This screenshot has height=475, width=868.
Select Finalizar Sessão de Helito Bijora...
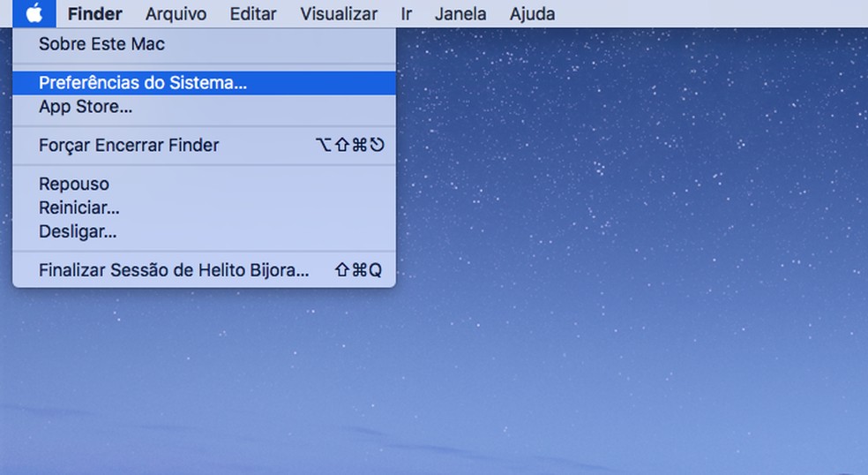[x=205, y=270]
